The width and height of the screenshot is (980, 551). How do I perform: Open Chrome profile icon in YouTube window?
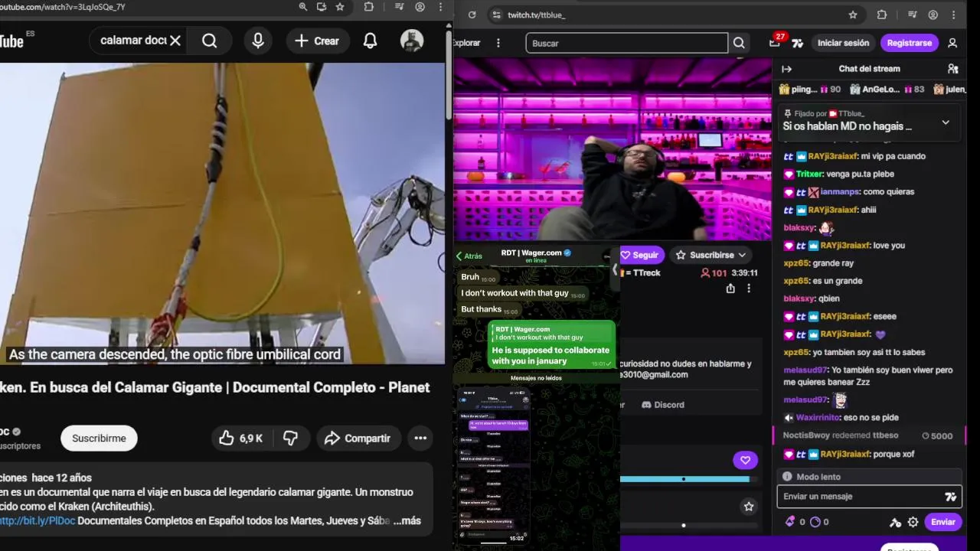point(420,7)
